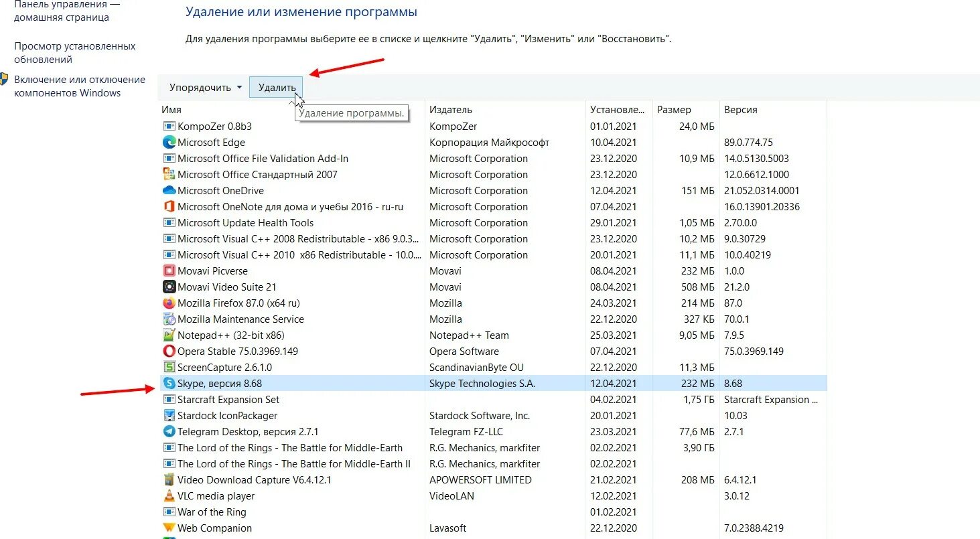This screenshot has height=539, width=980.
Task: Open Просмотр установленных обновлений link
Action: pyautogui.click(x=75, y=53)
